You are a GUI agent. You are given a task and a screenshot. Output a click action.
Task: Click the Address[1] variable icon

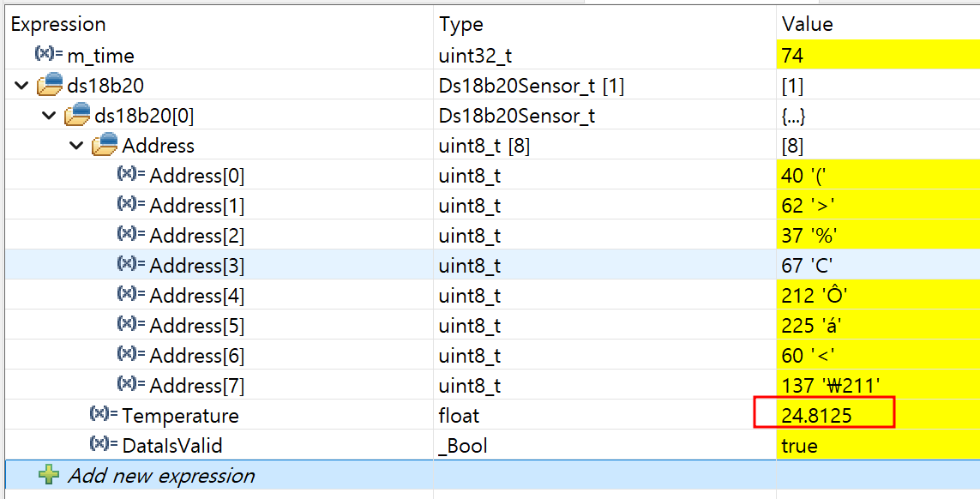click(x=131, y=204)
